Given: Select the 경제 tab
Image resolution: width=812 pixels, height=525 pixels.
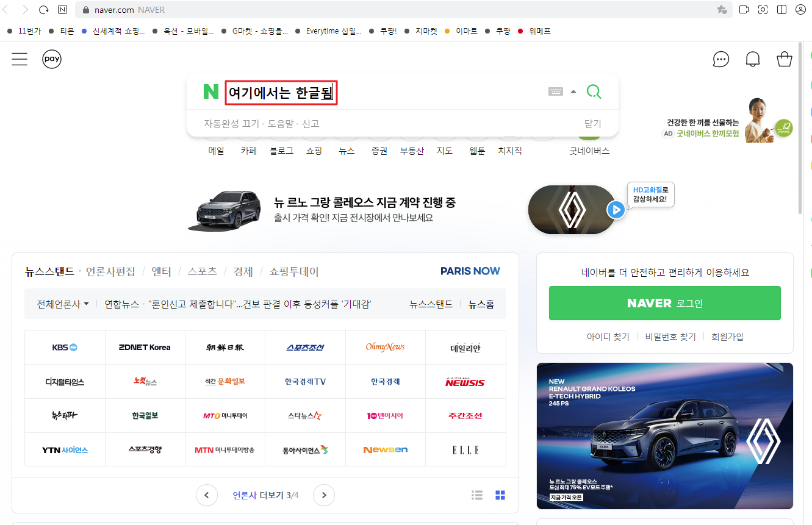Looking at the screenshot, I should (243, 271).
